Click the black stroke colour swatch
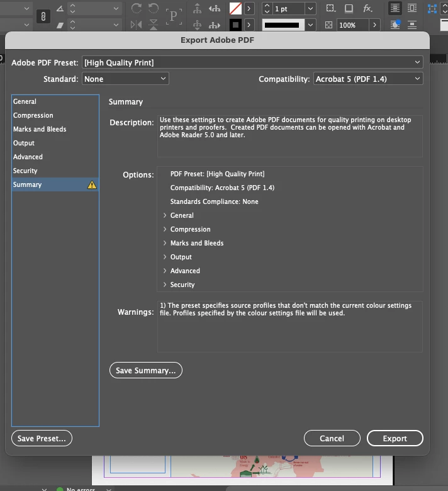Screen dimensions: 448x491 tap(235, 25)
